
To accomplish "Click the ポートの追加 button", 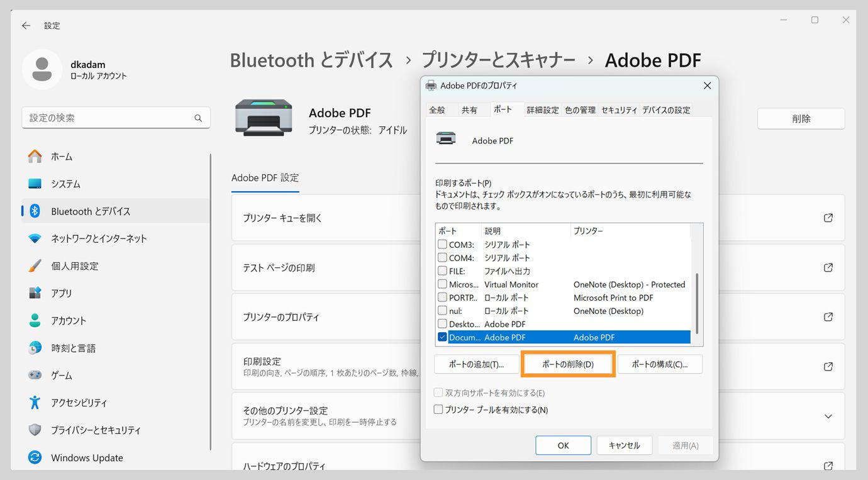I will [x=476, y=364].
